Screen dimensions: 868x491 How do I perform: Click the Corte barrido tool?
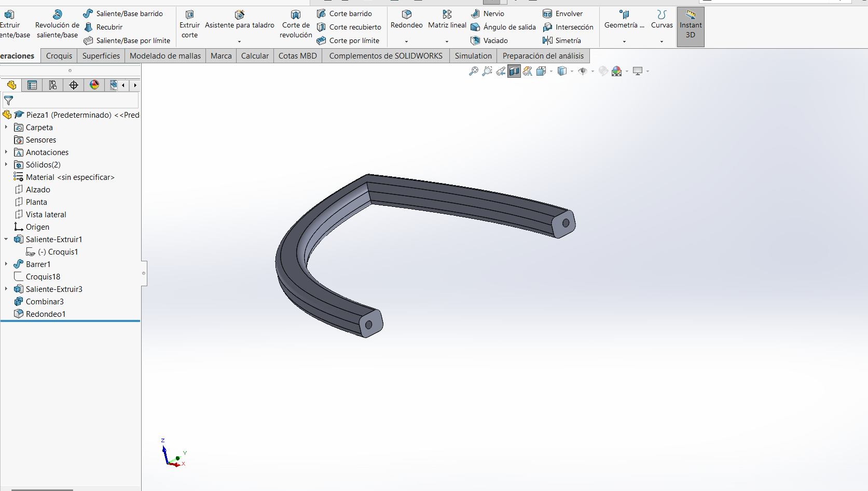coord(345,13)
